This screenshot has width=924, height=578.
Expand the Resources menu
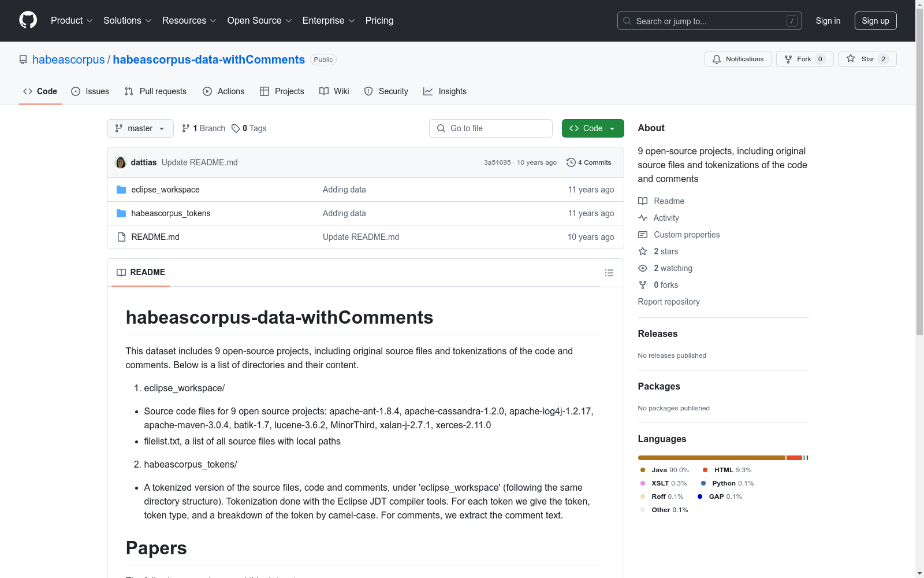tap(189, 20)
